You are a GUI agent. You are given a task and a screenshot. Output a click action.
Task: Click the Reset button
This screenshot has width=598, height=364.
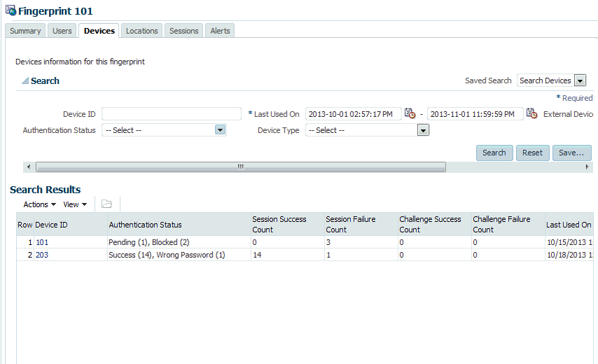click(x=532, y=153)
